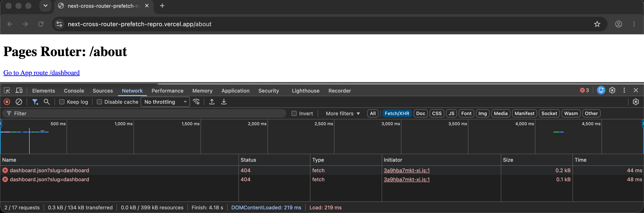Filter requests by Media type
Viewport: 644px width, 213px height.
click(501, 114)
